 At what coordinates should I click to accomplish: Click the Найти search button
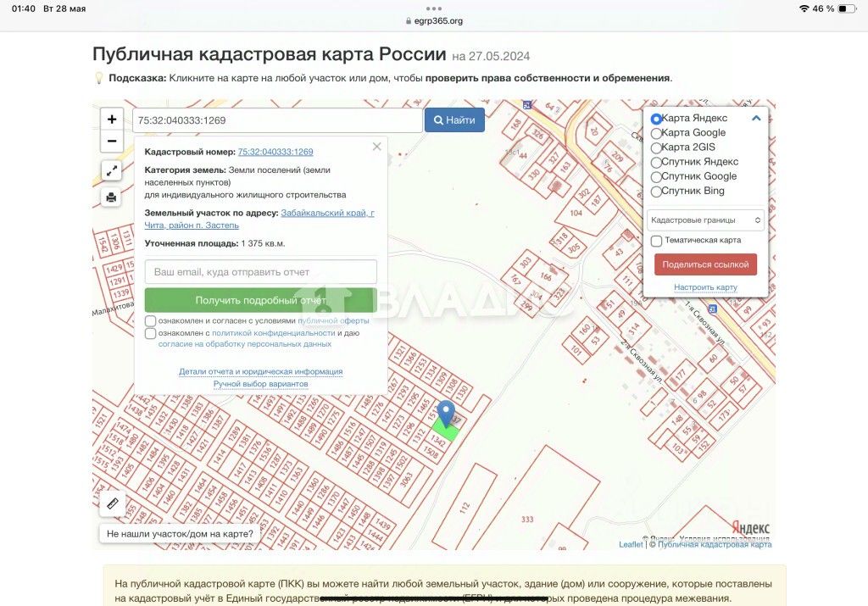[x=454, y=120]
